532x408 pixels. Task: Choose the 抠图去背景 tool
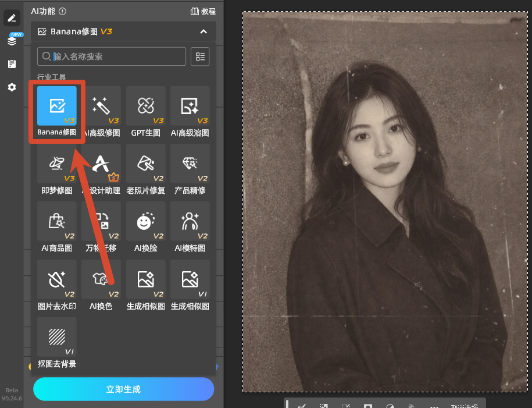pyautogui.click(x=56, y=338)
